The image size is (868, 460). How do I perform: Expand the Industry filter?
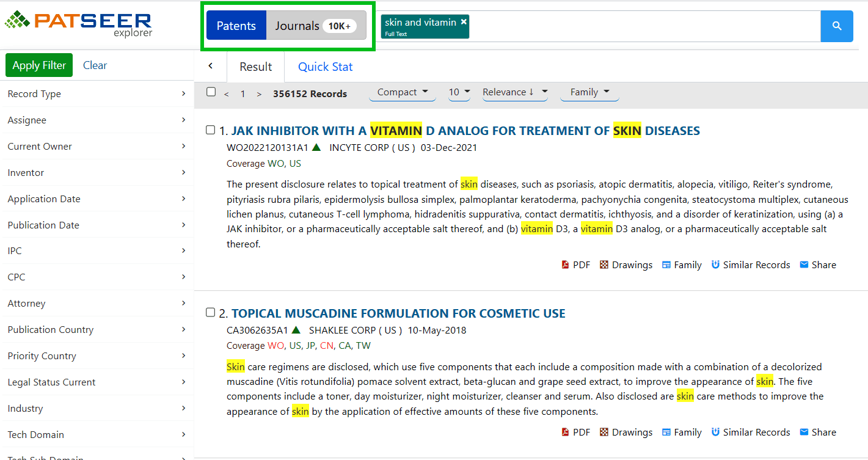coord(97,409)
